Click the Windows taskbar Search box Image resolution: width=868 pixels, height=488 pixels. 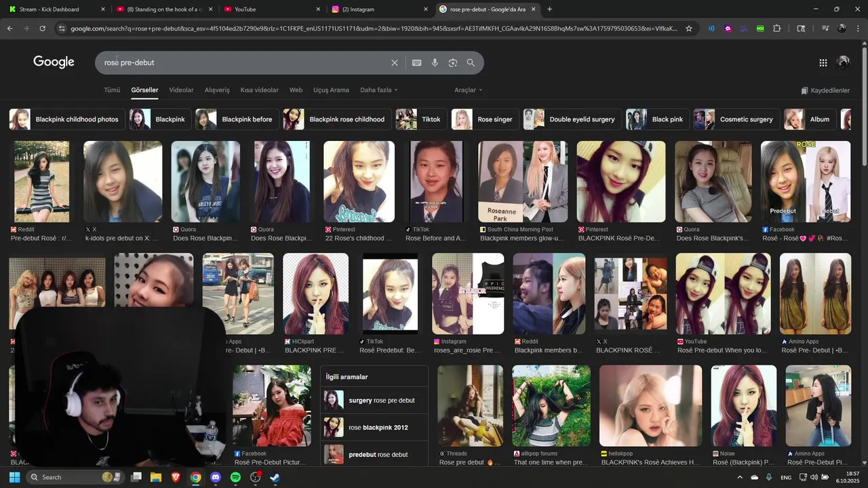coord(75,477)
